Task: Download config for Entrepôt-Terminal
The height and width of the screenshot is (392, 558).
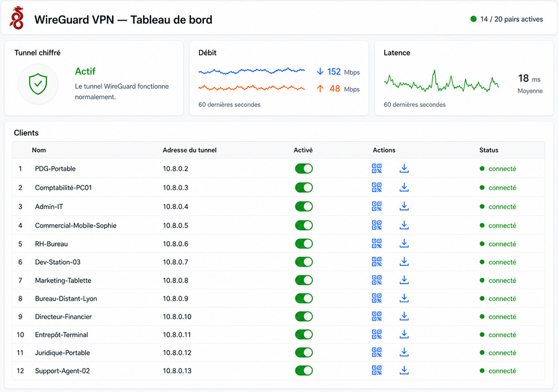Action: click(404, 334)
